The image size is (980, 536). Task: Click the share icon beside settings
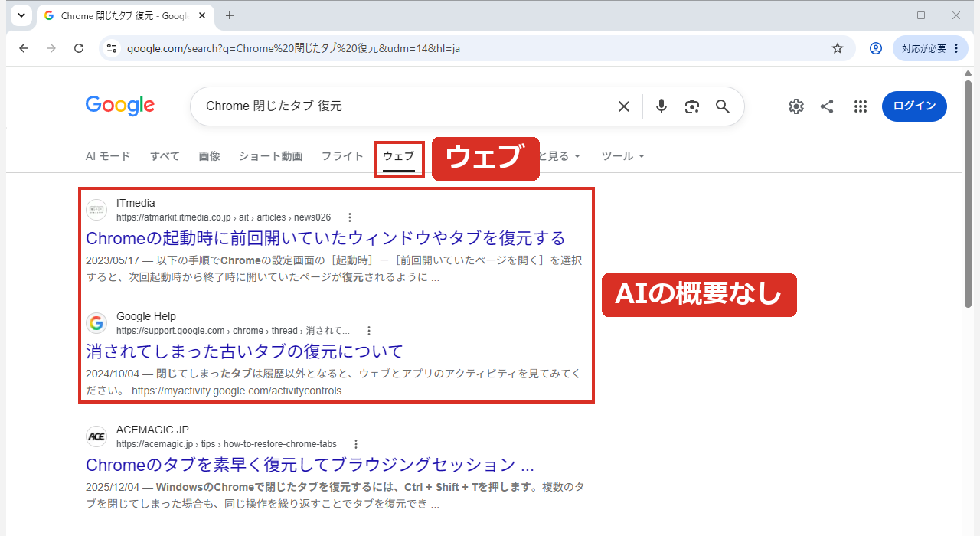click(x=827, y=106)
